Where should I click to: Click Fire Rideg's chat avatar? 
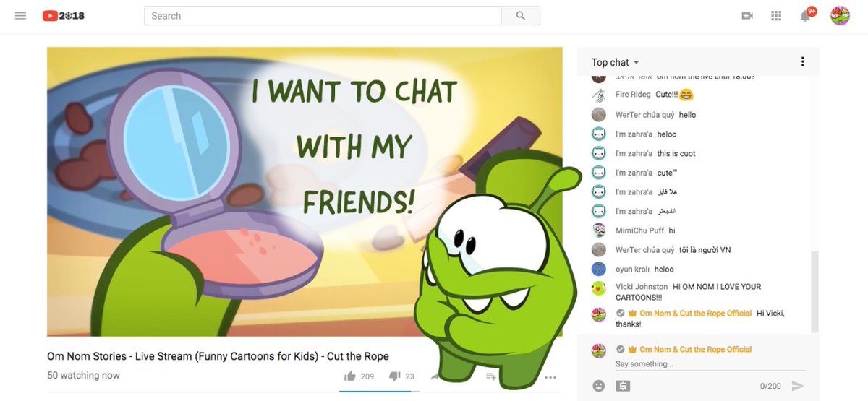pos(598,95)
